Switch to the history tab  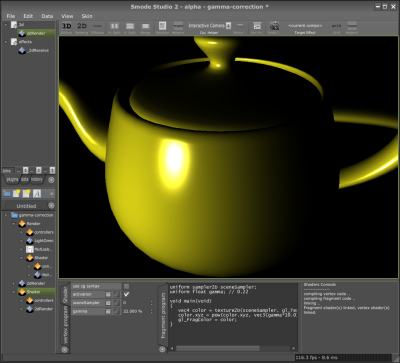(x=37, y=179)
